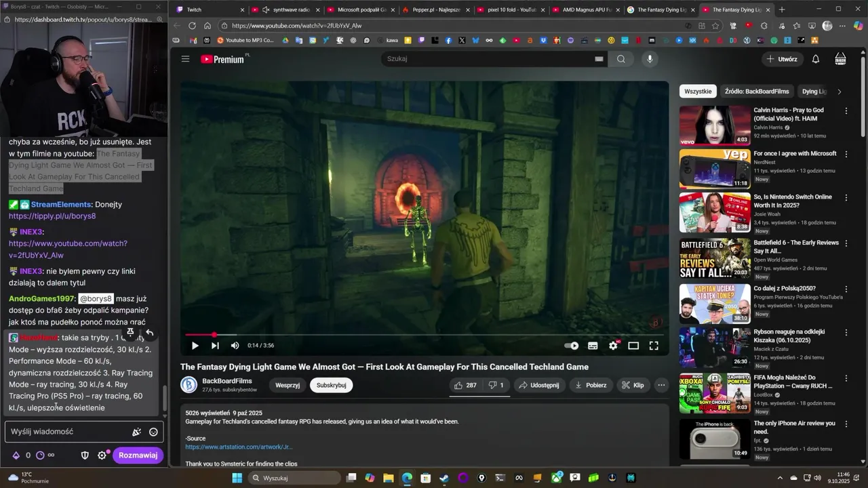Open options for FIFA Mogła Należeć video
Screen dimensions: 868x488
point(846,378)
